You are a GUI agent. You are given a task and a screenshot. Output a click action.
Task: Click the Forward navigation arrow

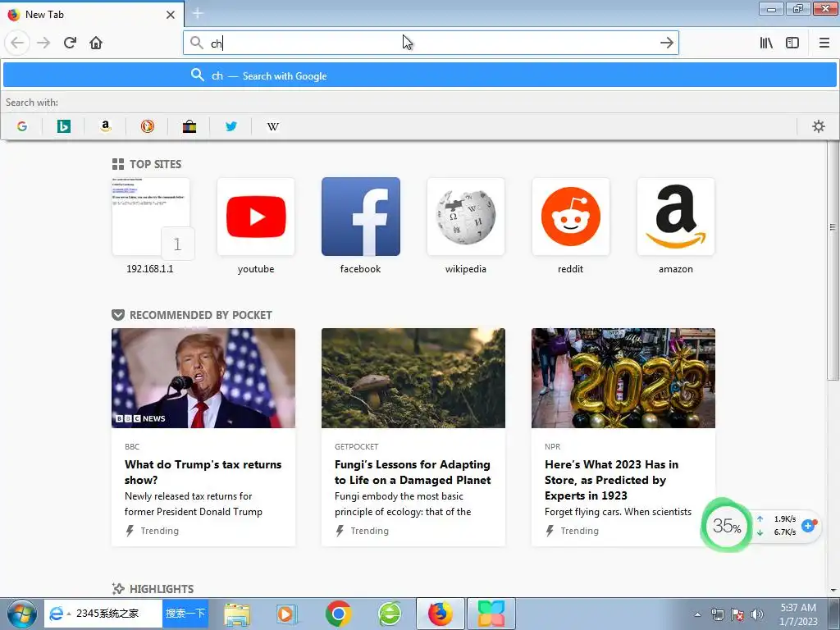click(x=43, y=43)
